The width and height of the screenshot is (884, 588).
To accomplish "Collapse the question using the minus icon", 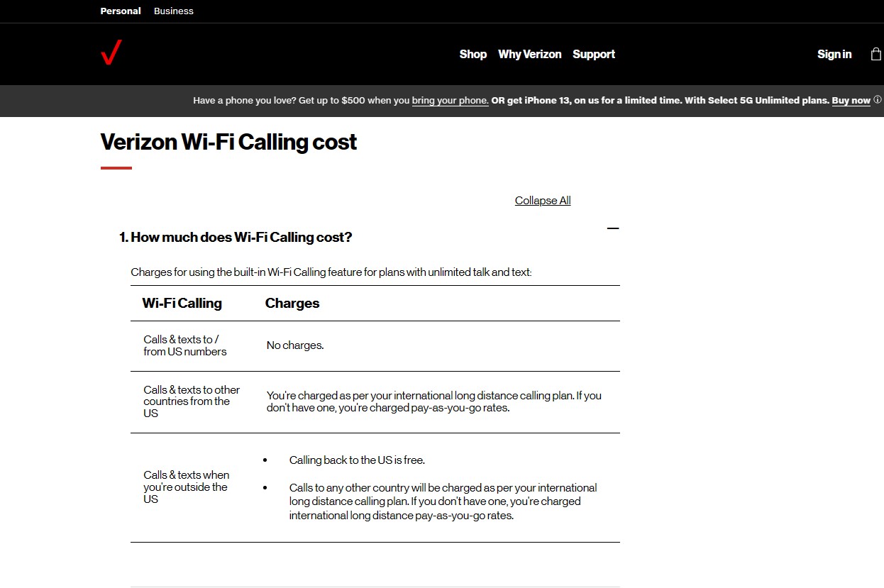I will pos(613,228).
